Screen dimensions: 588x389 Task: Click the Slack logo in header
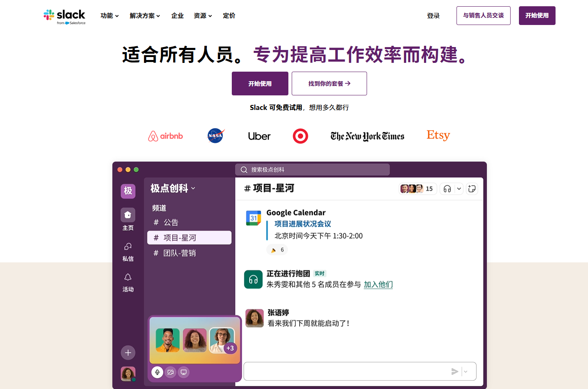pos(65,17)
